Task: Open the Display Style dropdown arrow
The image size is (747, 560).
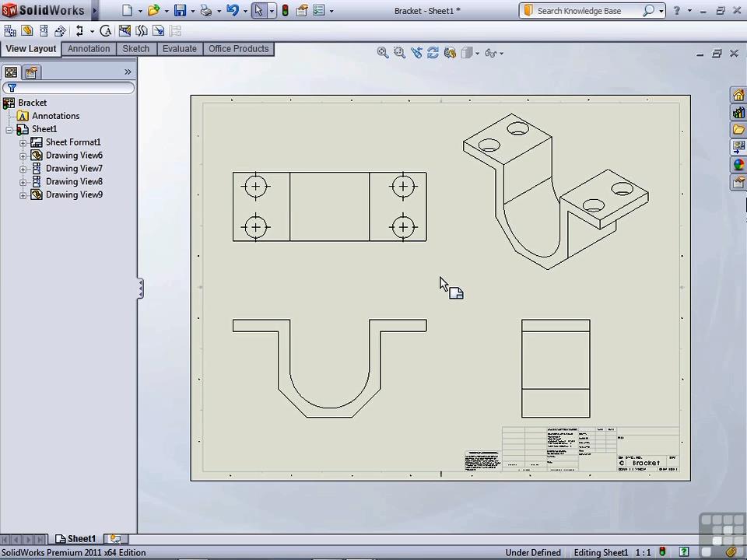Action: 477,53
